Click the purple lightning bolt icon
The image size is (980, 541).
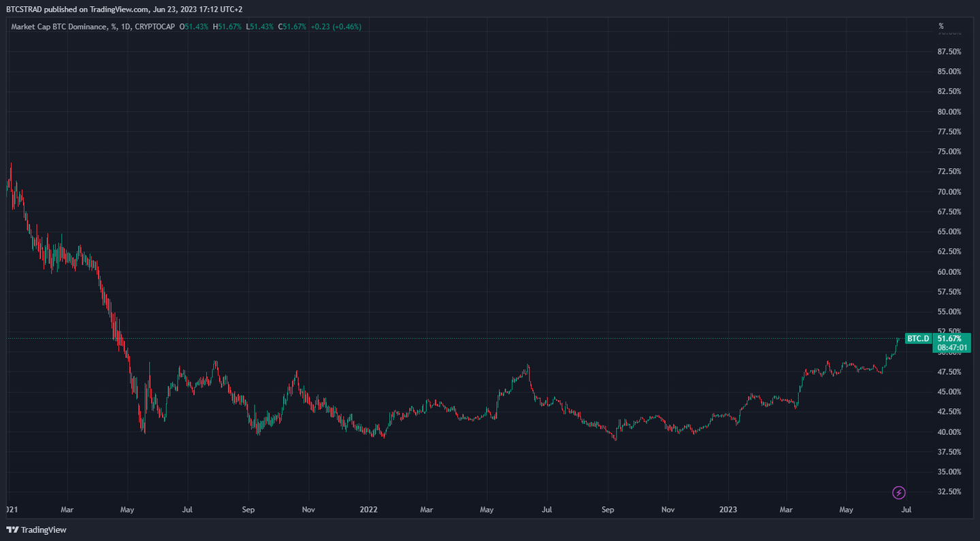click(898, 492)
